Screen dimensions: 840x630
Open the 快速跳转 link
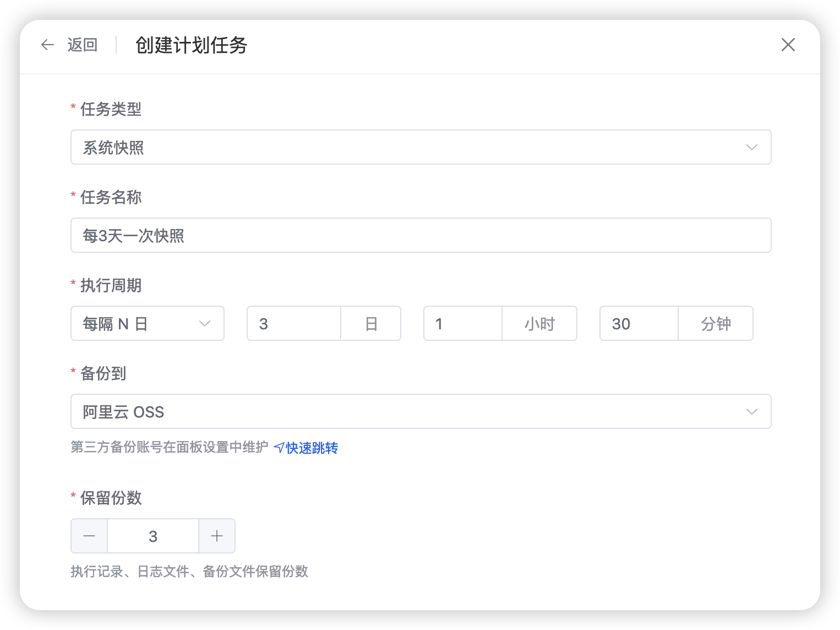click(x=312, y=448)
